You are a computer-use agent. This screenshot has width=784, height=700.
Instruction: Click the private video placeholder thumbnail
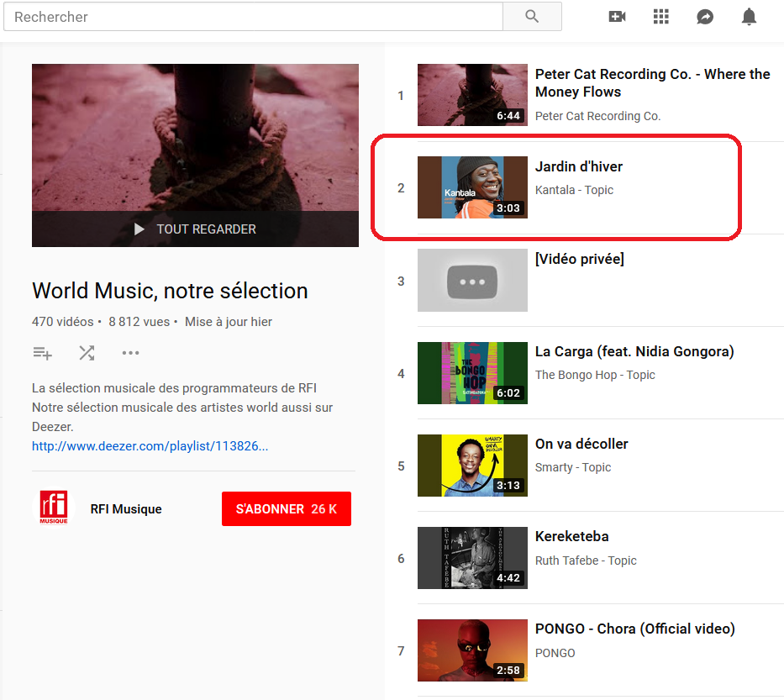472,280
